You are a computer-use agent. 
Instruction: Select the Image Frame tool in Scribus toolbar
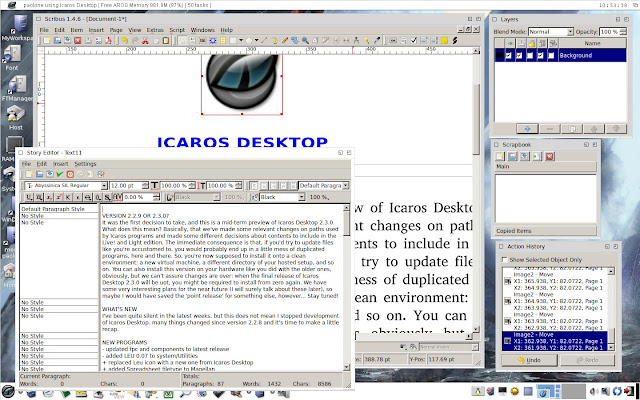tap(203, 40)
